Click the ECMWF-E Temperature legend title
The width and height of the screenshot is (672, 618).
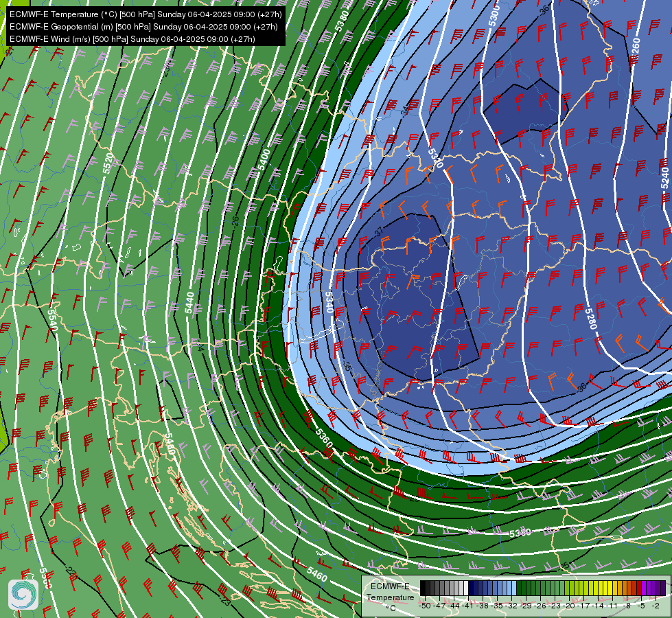click(x=391, y=592)
